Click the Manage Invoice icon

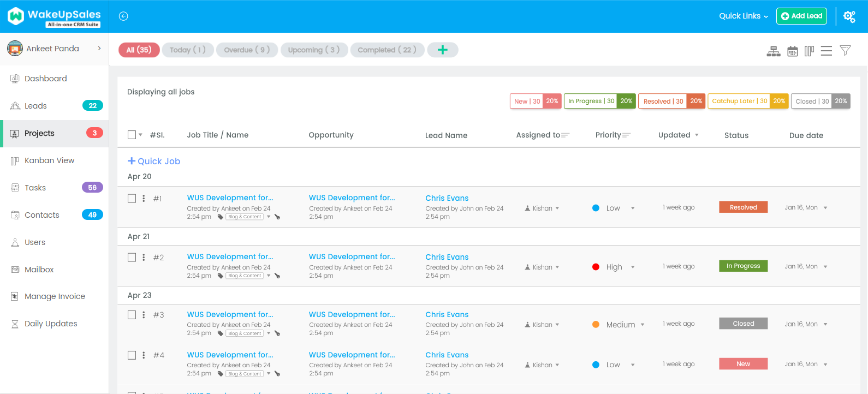(15, 296)
